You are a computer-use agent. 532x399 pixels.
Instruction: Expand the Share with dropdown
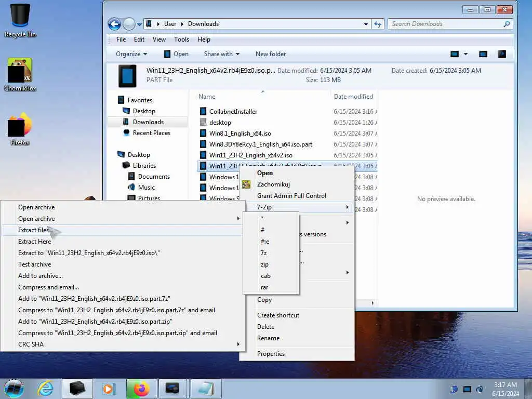[221, 54]
